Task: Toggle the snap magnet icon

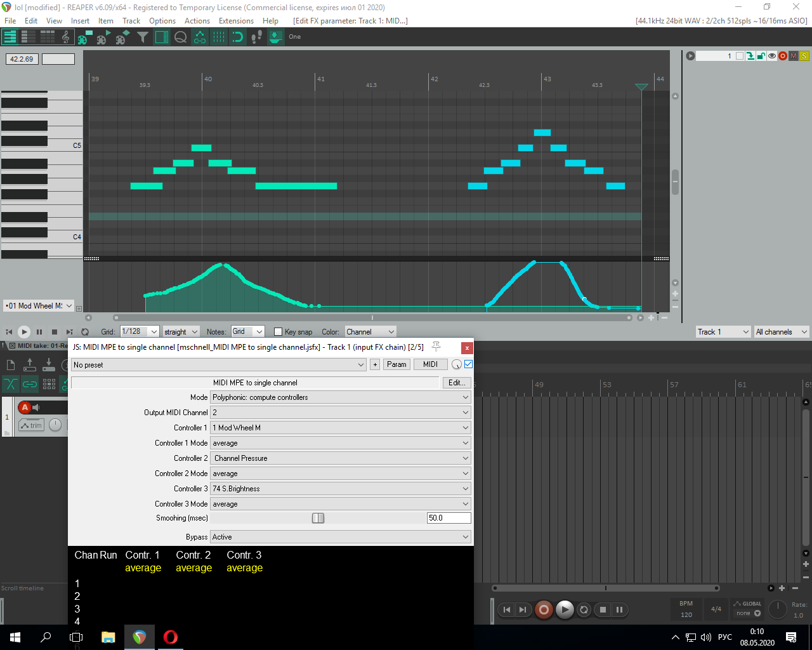Action: pyautogui.click(x=238, y=37)
